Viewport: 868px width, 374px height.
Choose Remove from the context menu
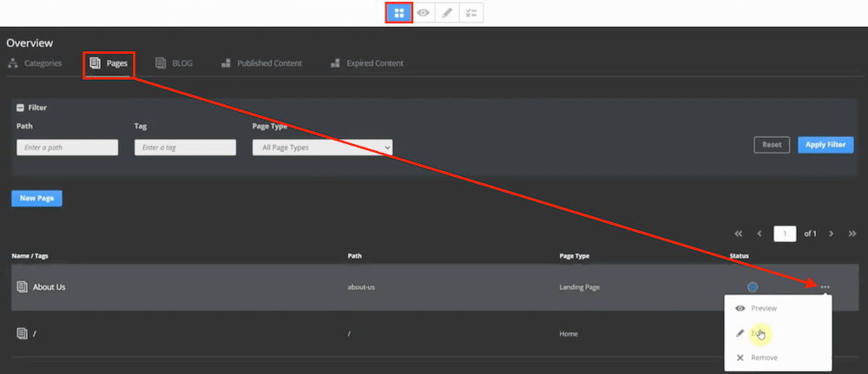click(x=778, y=358)
